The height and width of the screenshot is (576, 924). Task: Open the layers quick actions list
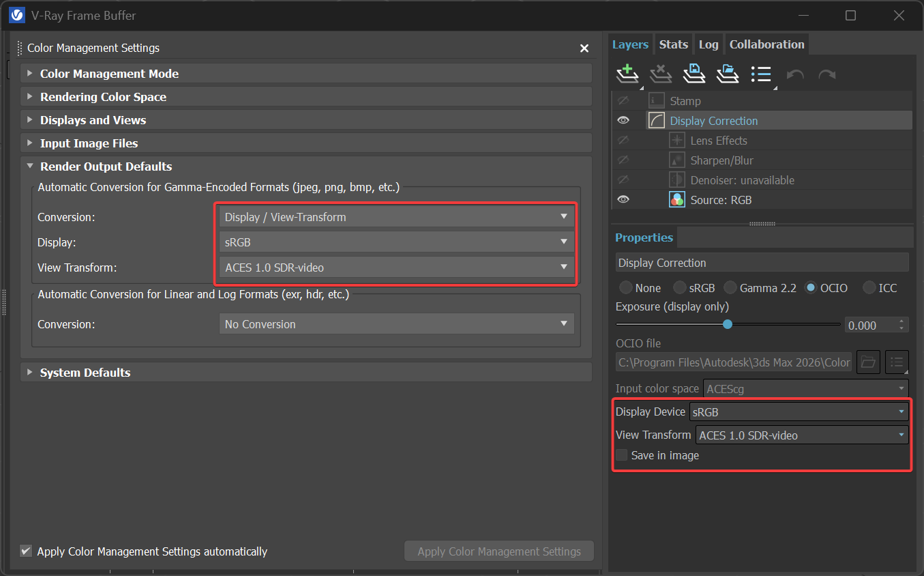point(760,74)
